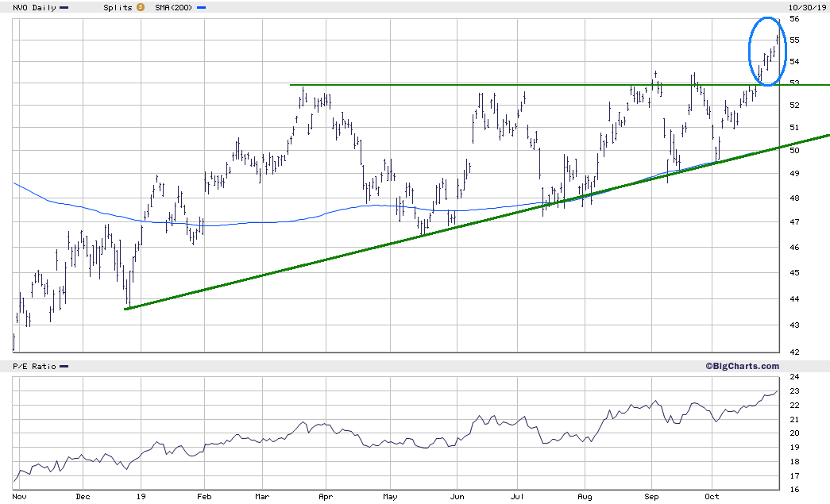Viewport: 830px width, 504px height.
Task: Click the SMA(200) legend label
Action: (174, 8)
